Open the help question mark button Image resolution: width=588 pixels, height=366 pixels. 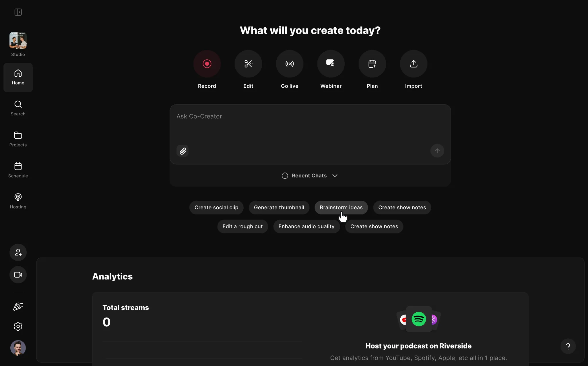(568, 346)
